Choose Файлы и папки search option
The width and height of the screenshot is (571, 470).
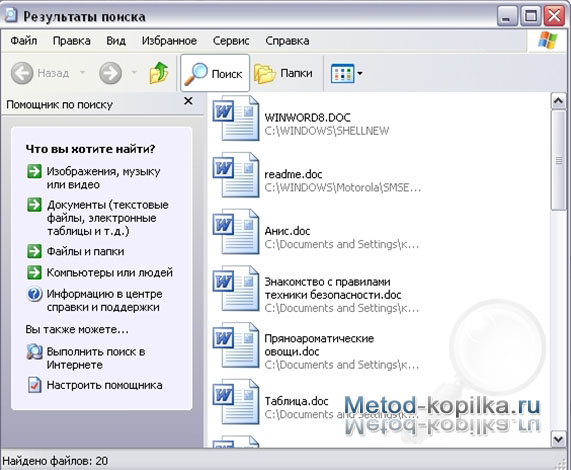[x=86, y=251]
